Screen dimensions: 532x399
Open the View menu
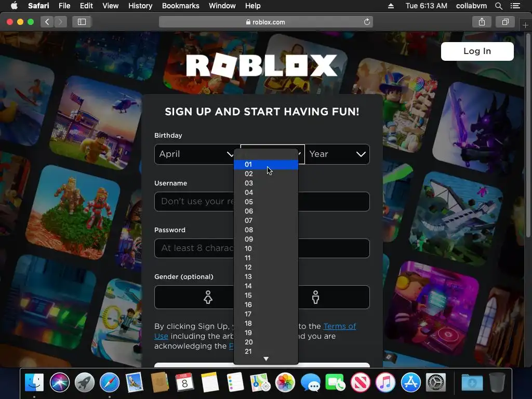111,6
